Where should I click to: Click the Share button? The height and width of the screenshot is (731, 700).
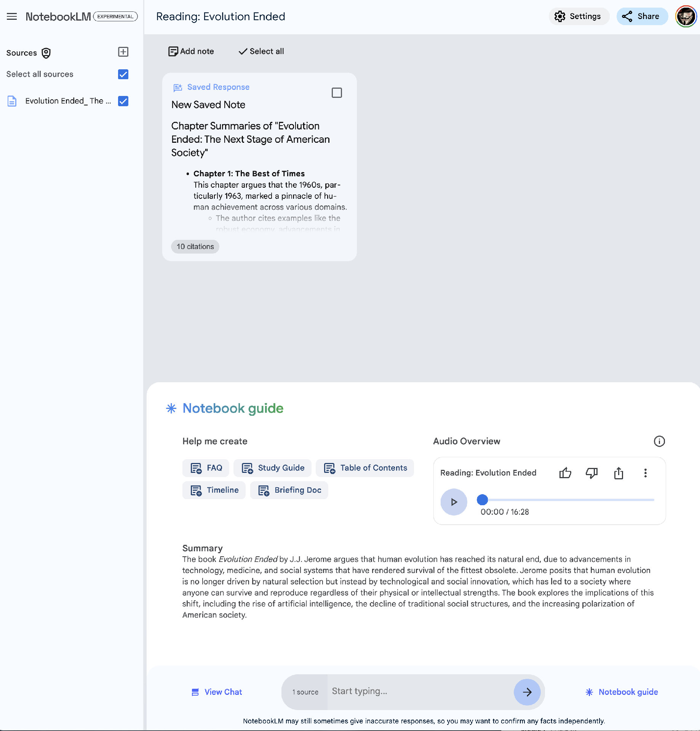click(641, 16)
